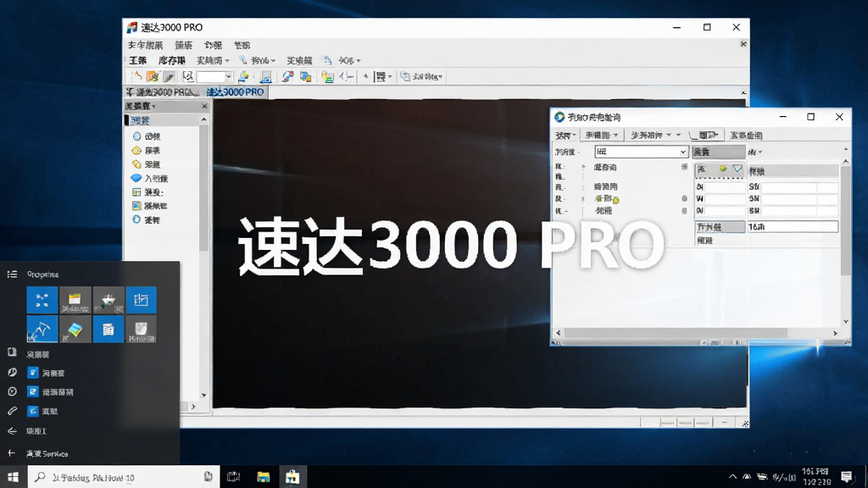Select the 库存 item on second toolbar row
Image resolution: width=868 pixels, height=488 pixels.
[x=171, y=60]
